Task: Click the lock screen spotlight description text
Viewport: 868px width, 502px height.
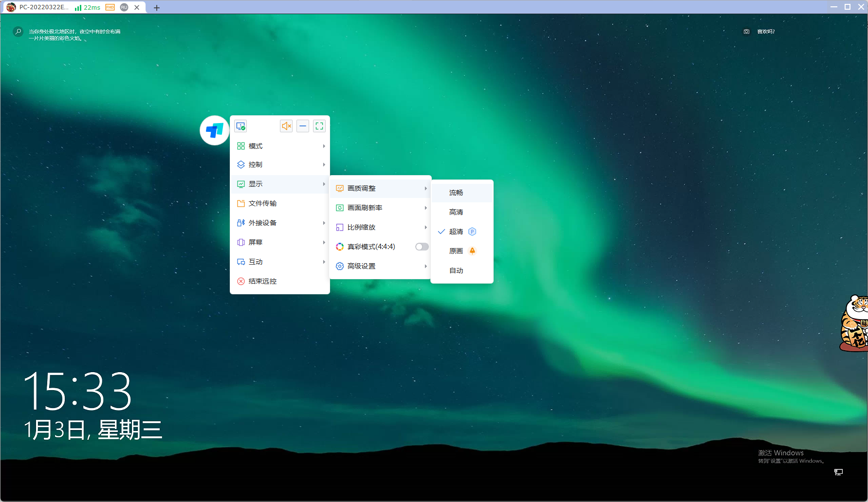Action: pos(74,35)
